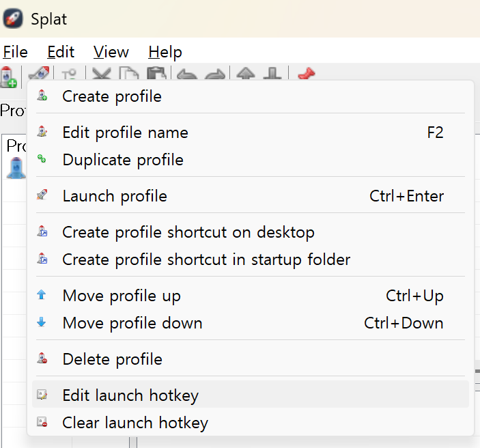Click the move down arrow toolbar icon
The image size is (480, 448).
[x=272, y=74]
